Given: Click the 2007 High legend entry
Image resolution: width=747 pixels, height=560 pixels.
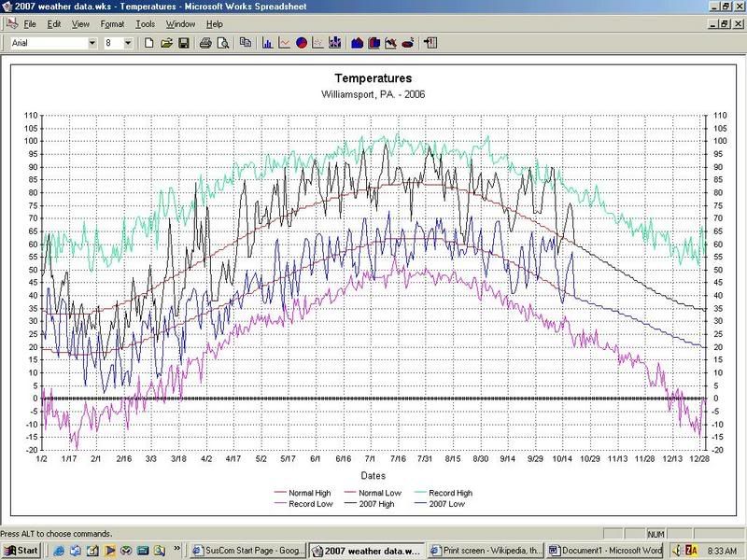Looking at the screenshot, I should coord(370,504).
